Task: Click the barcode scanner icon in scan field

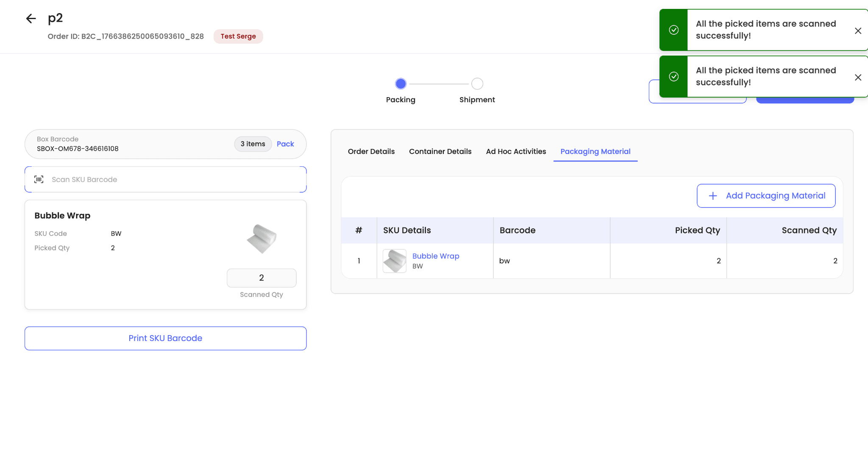Action: 39,179
